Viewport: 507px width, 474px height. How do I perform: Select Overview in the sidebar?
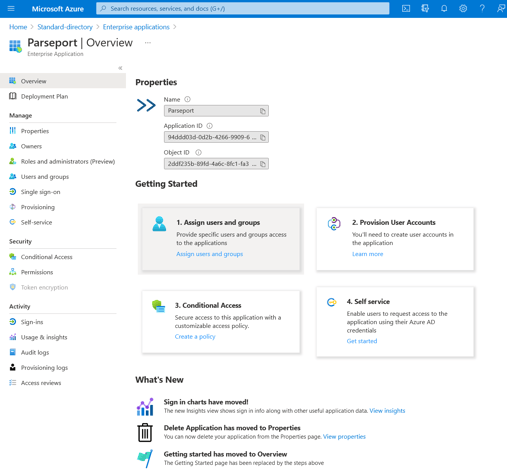coord(63,81)
